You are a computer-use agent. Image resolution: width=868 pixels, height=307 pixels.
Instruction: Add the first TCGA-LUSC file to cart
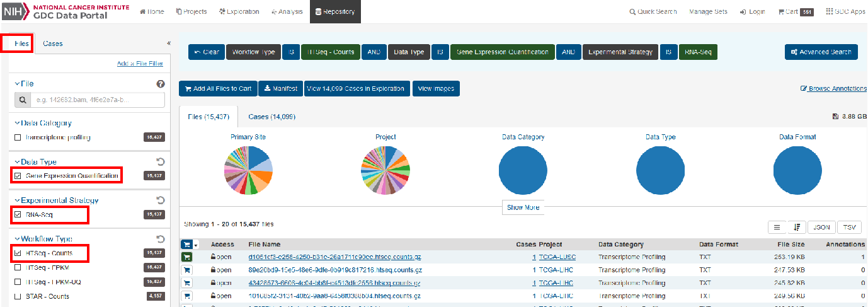(x=187, y=257)
